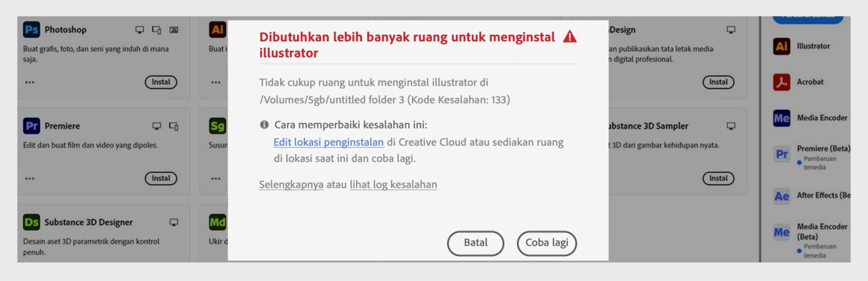
Task: Click Batal to cancel the dialog
Action: (x=476, y=243)
